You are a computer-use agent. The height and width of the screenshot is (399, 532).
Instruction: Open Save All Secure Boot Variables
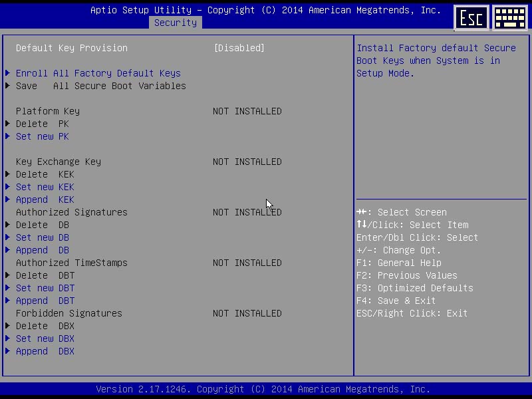pos(101,86)
